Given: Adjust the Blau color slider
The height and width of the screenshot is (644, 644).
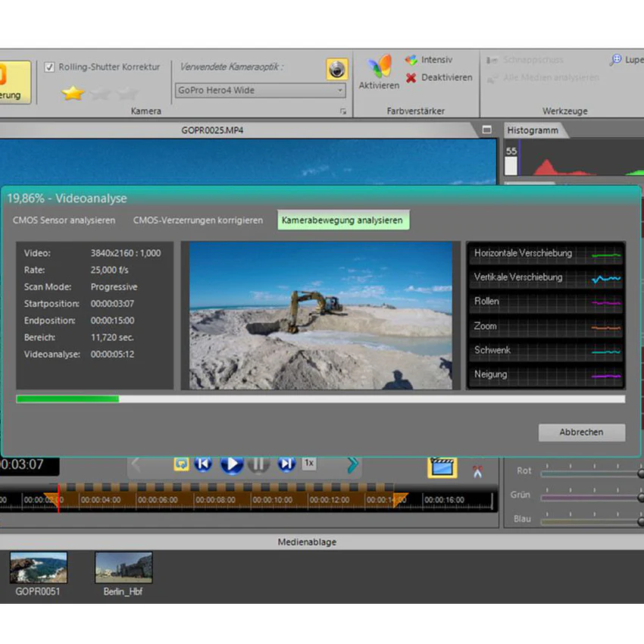Looking at the screenshot, I should click(592, 521).
